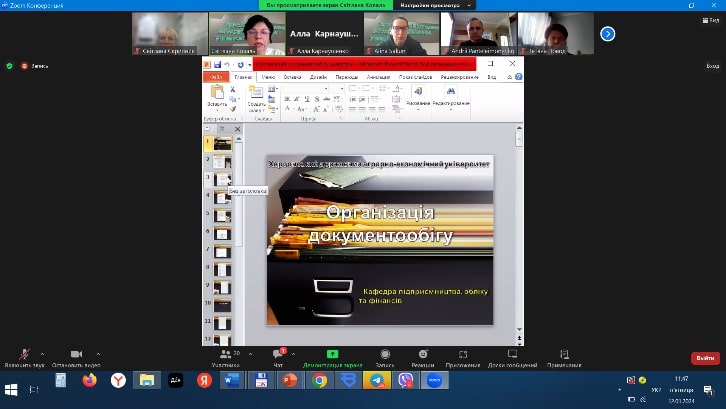Click the Вид layout button at top right
Viewport: 726px width, 409px height.
tap(711, 20)
